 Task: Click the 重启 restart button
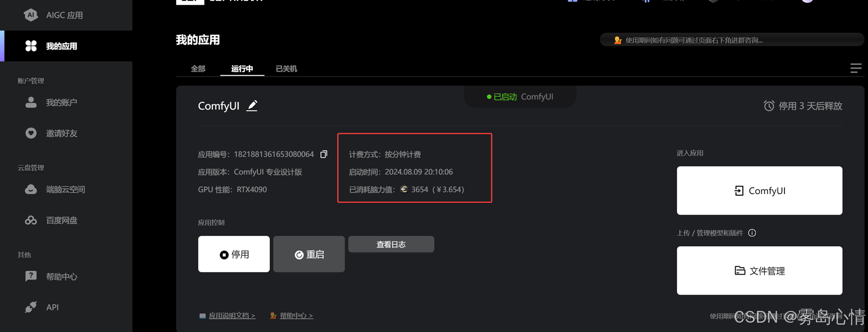309,254
